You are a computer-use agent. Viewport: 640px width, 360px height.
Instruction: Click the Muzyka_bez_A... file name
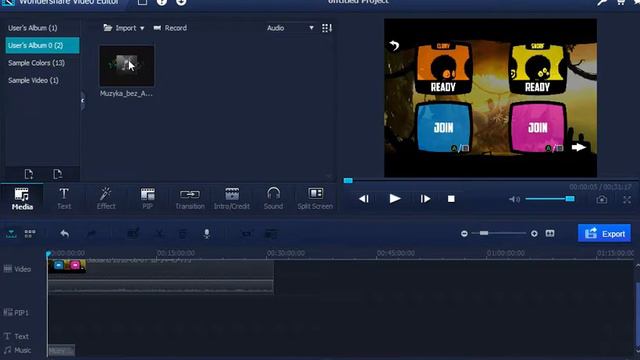click(x=126, y=93)
